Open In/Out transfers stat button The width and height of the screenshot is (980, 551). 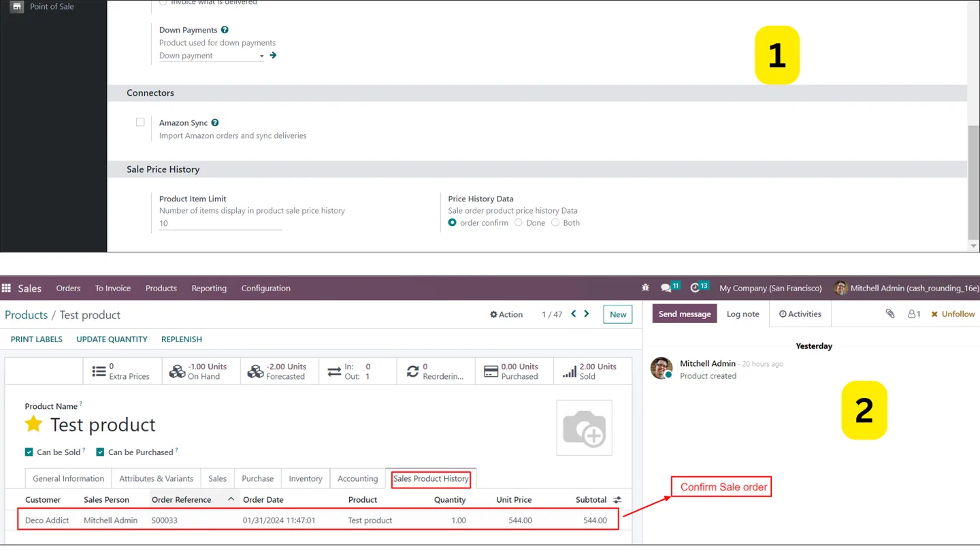click(x=357, y=371)
